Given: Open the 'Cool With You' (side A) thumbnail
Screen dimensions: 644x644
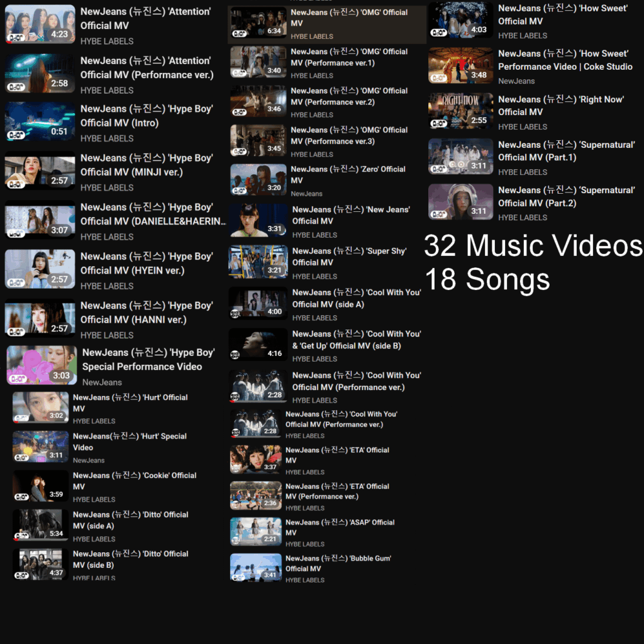Looking at the screenshot, I should click(258, 304).
